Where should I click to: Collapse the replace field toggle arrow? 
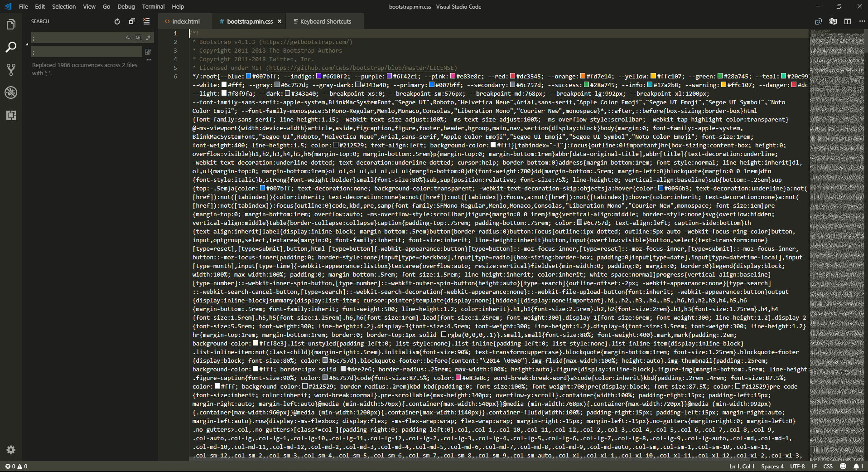27,44
